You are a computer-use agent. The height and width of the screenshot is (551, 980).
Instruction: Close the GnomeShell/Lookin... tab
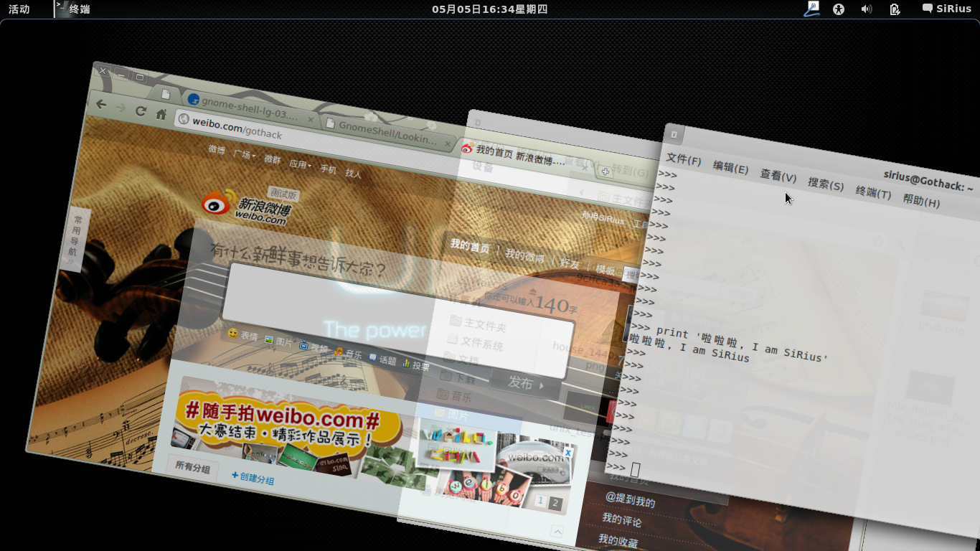(448, 143)
